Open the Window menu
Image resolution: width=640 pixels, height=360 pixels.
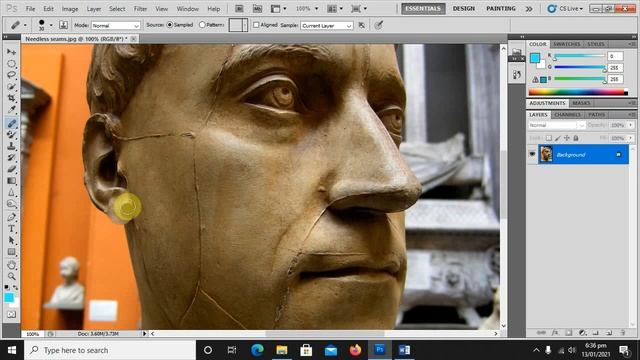click(187, 9)
